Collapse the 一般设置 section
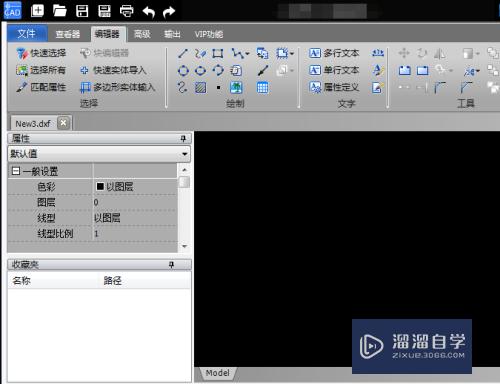 16,171
